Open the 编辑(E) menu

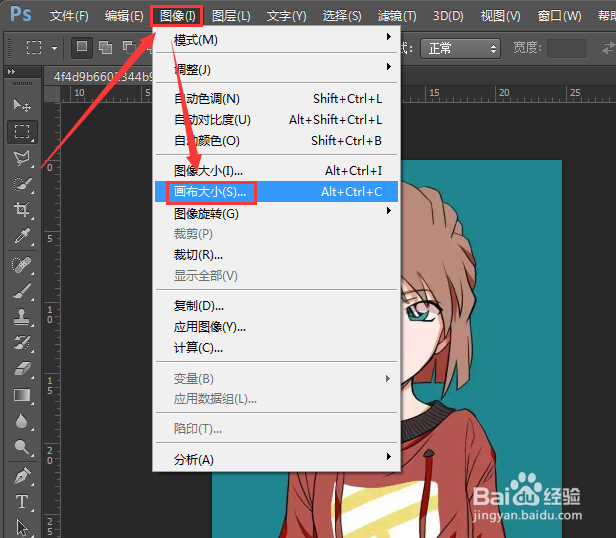pyautogui.click(x=124, y=16)
